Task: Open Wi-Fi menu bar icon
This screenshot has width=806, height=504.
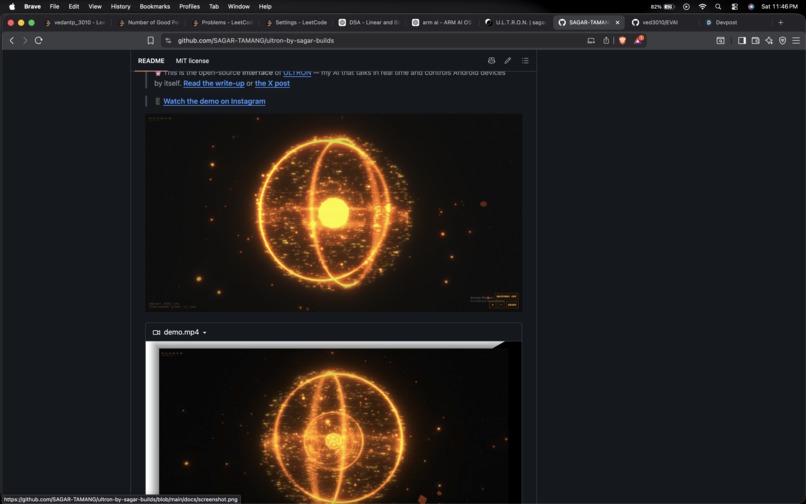Action: (x=702, y=7)
